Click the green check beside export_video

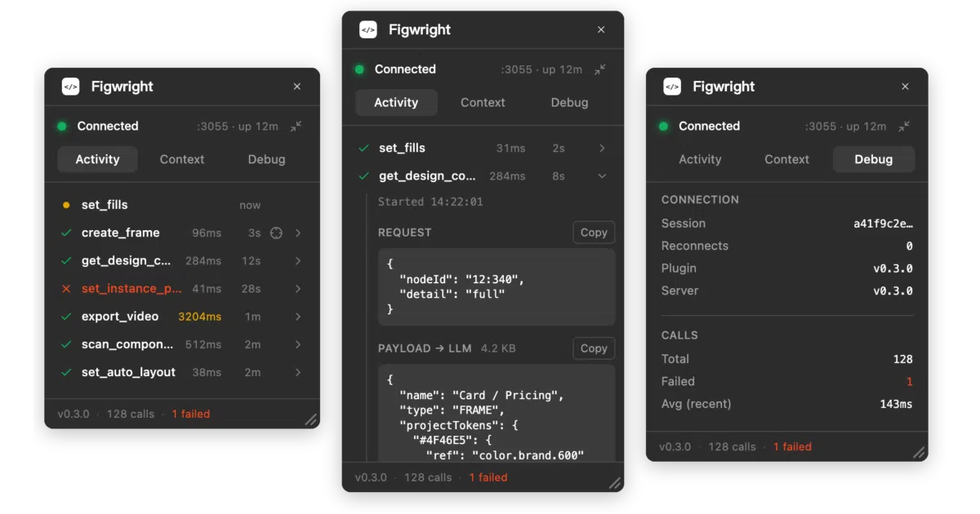(x=66, y=317)
